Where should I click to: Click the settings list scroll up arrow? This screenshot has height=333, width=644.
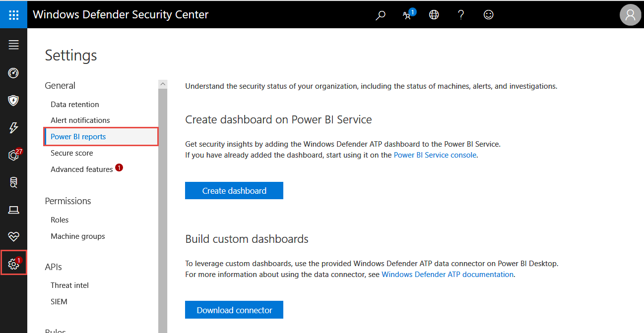tap(163, 84)
